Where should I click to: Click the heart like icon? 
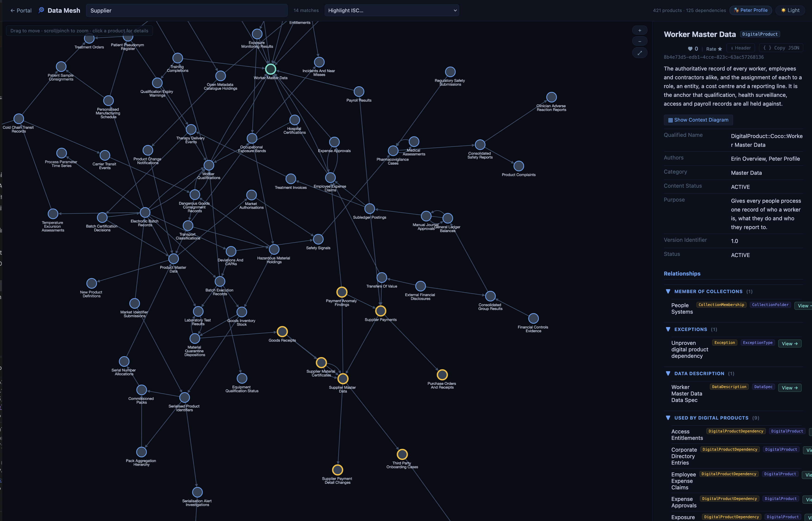point(690,49)
